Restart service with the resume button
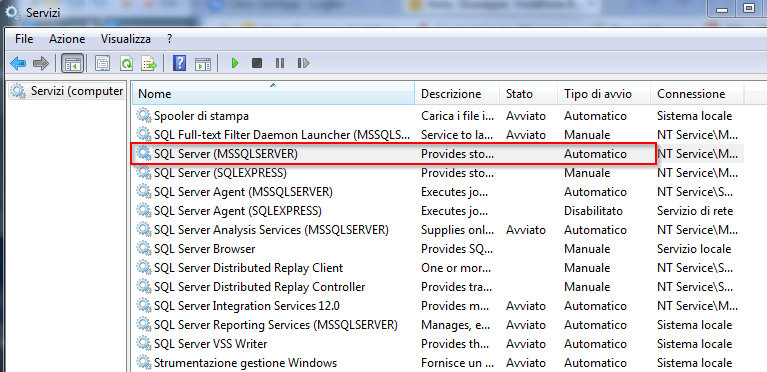This screenshot has width=767, height=372. [303, 63]
